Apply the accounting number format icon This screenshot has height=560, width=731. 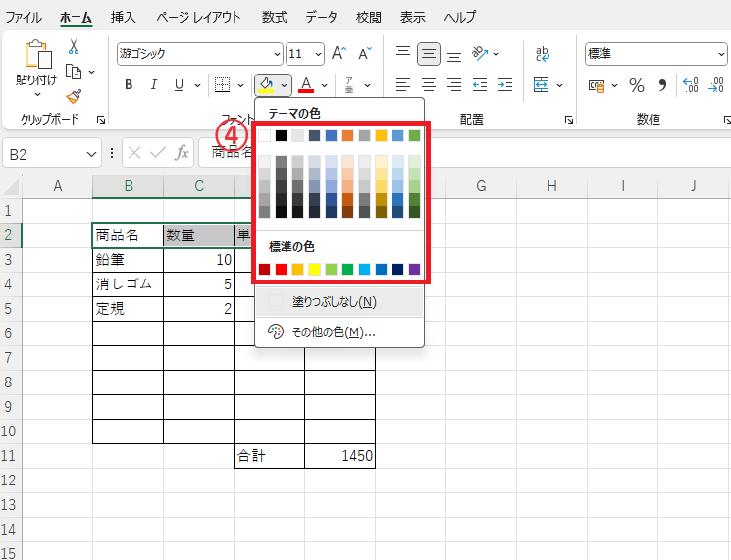597,85
